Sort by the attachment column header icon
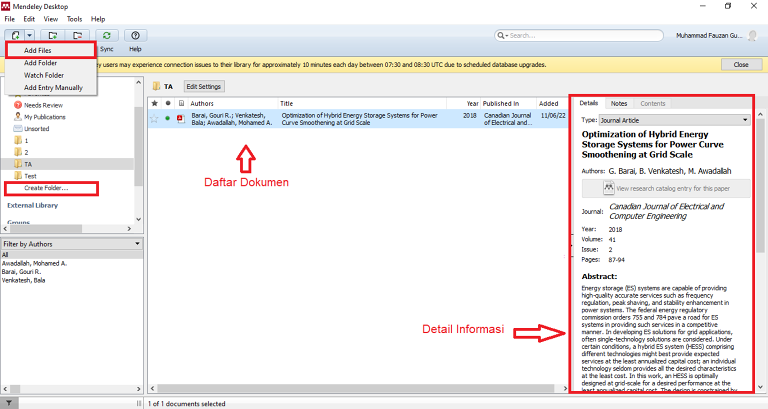The width and height of the screenshot is (768, 409). (x=181, y=103)
